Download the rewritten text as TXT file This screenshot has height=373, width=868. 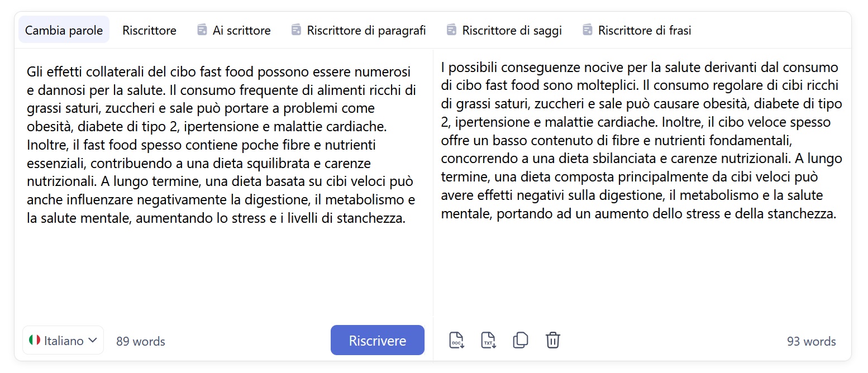point(488,339)
